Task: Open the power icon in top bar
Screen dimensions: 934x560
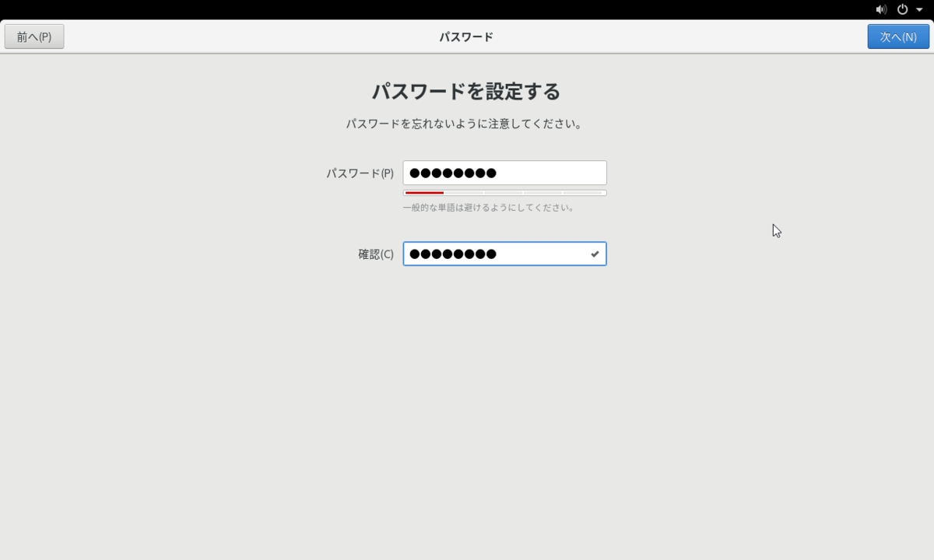Action: [903, 9]
